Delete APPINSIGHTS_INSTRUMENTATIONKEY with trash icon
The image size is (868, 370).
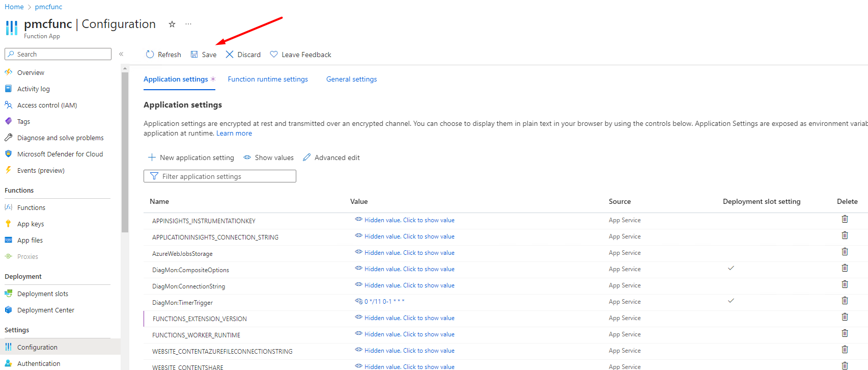pos(845,219)
